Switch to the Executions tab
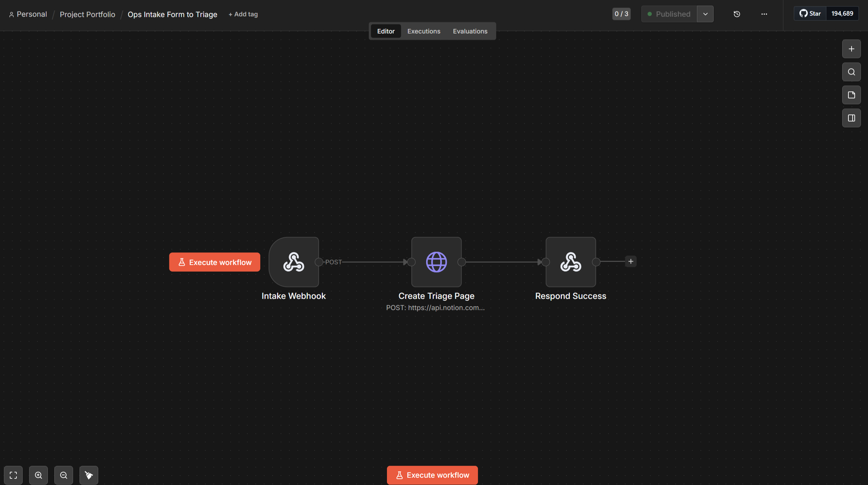The image size is (868, 485). pos(424,31)
